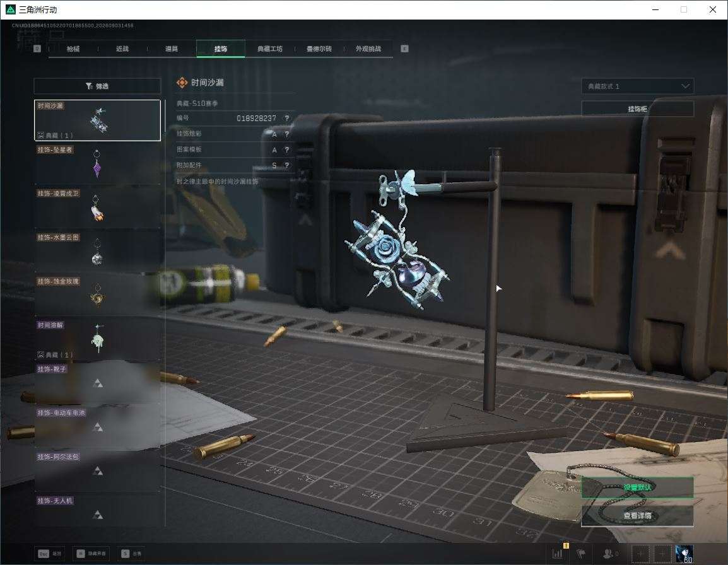Open the 典藏款式 1 dropdown
This screenshot has width=728, height=565.
click(x=637, y=86)
